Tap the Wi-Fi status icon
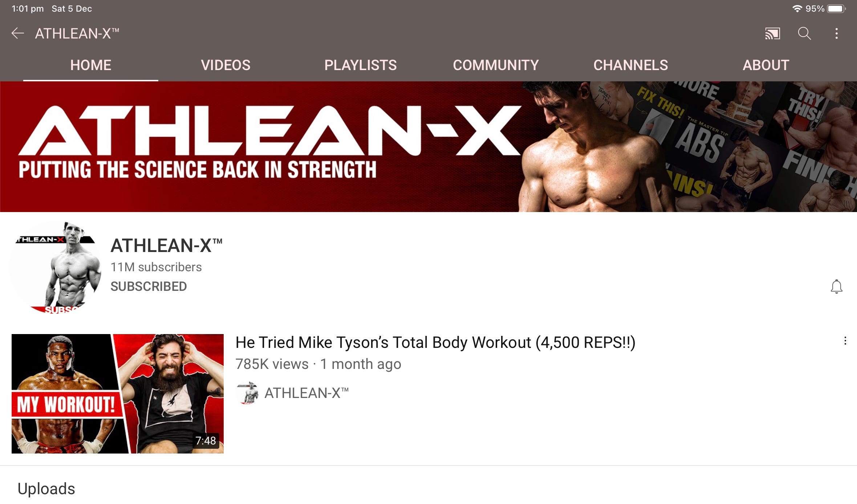Screen dimensions: 857x504 point(797,9)
